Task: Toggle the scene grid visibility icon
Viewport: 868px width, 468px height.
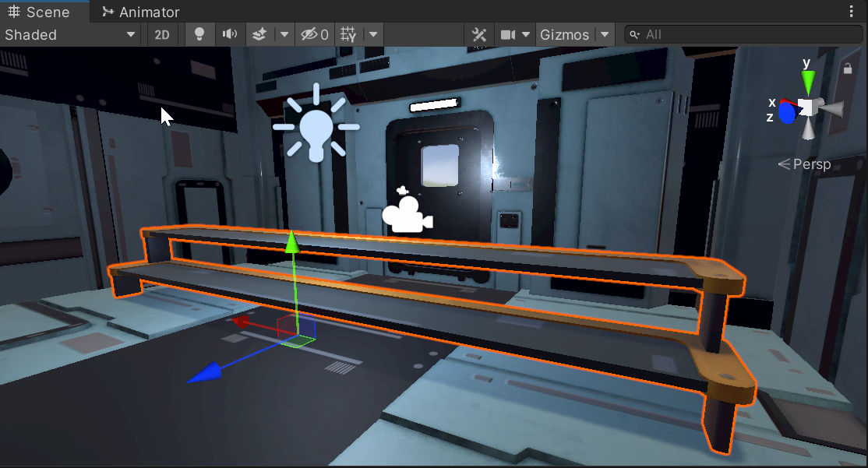Action: point(348,34)
